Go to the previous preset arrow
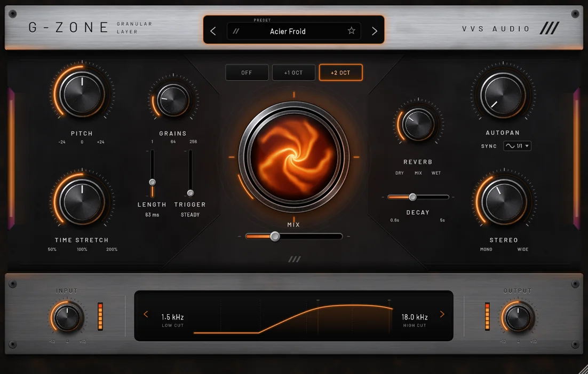588x374 pixels. 213,31
